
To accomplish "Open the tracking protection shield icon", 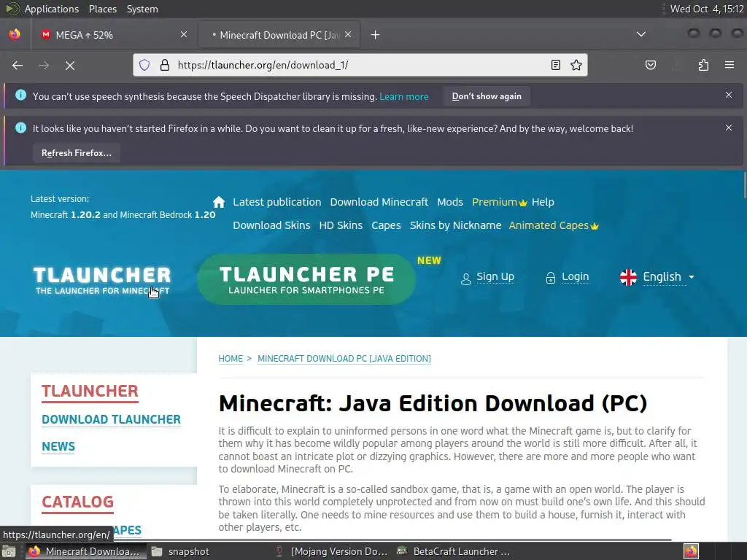I will click(x=144, y=65).
